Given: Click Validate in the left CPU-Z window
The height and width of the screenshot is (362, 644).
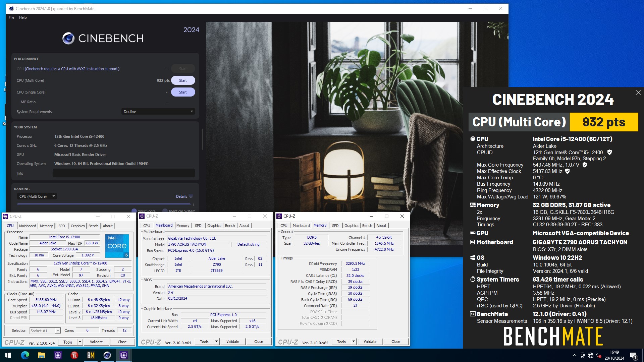Looking at the screenshot, I should pyautogui.click(x=96, y=342).
